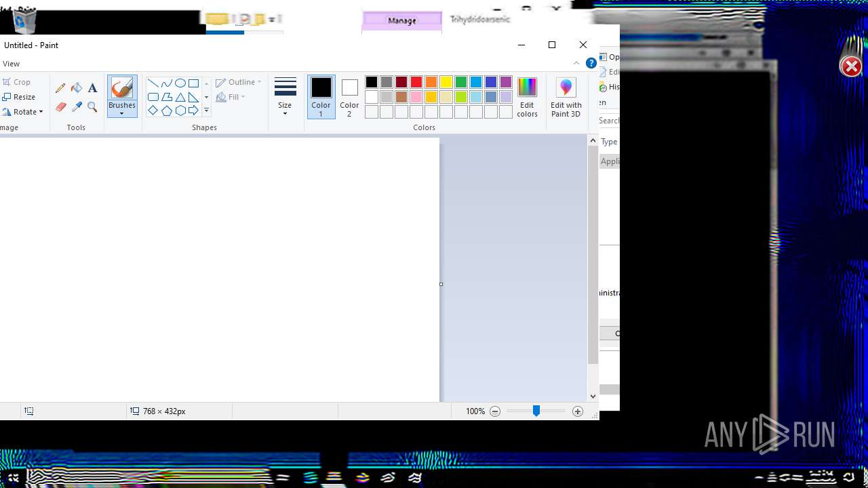
Task: Pick the pink color swatch
Action: coord(416,97)
